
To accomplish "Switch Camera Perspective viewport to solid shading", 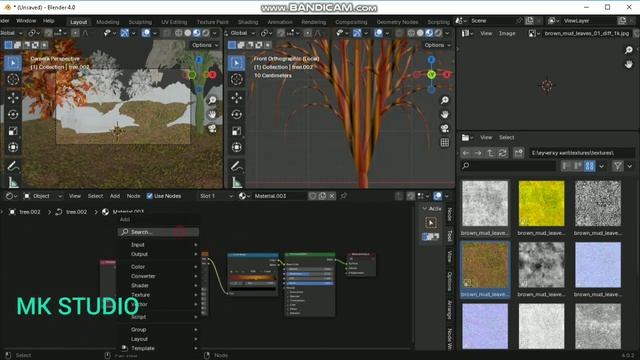I will click(188, 33).
